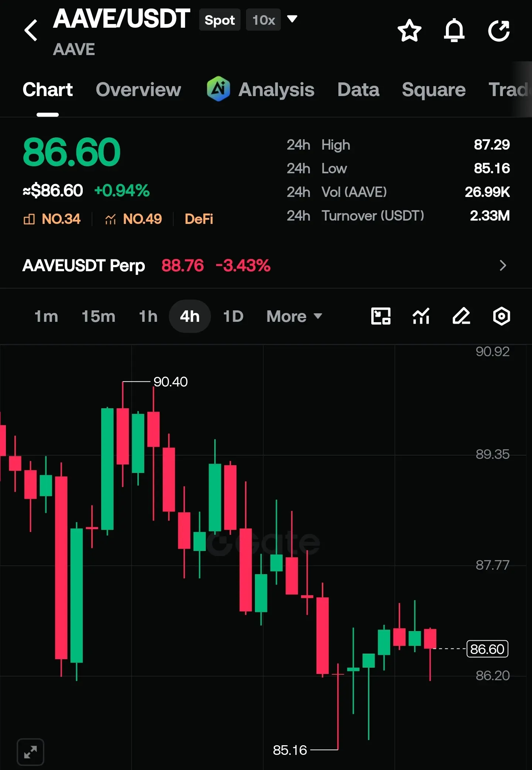Tap the trending rank icon NO.49
Screen dimensions: 532x770
tap(110, 219)
